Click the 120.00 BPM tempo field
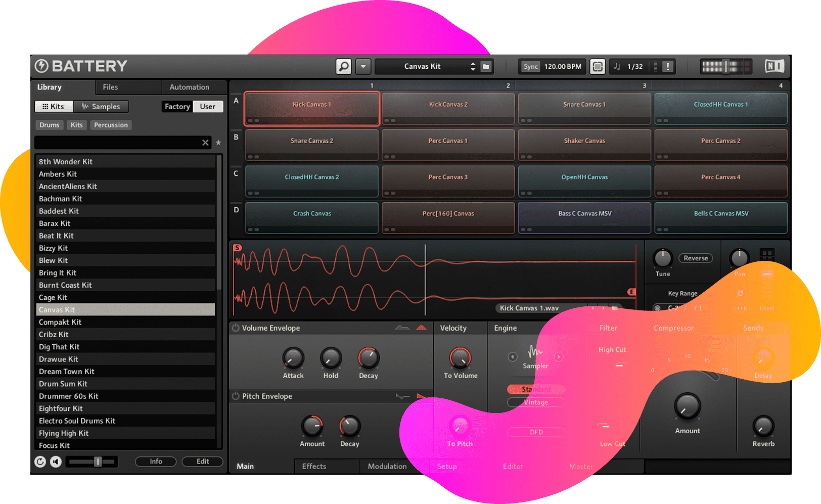Screen dimensions: 821x504 point(563,66)
